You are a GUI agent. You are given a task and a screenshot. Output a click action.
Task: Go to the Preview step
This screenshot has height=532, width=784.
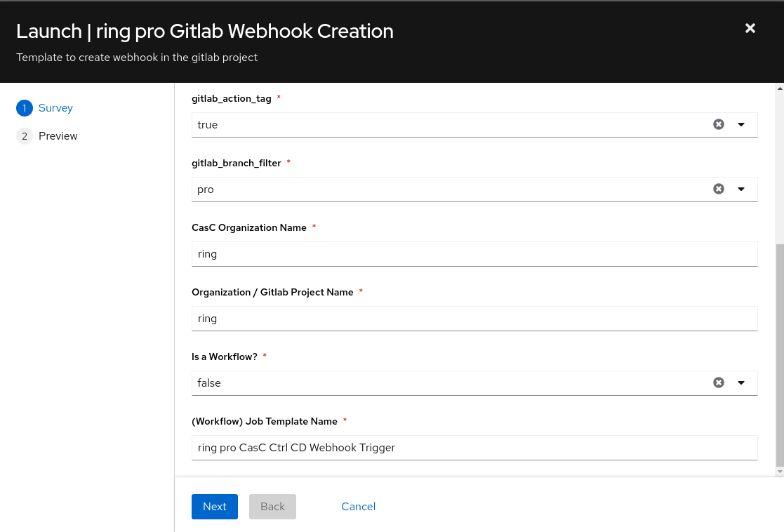(58, 136)
